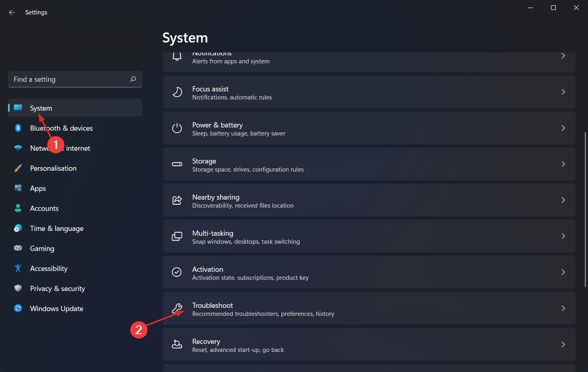Click the Focus assist moon icon

pos(177,92)
